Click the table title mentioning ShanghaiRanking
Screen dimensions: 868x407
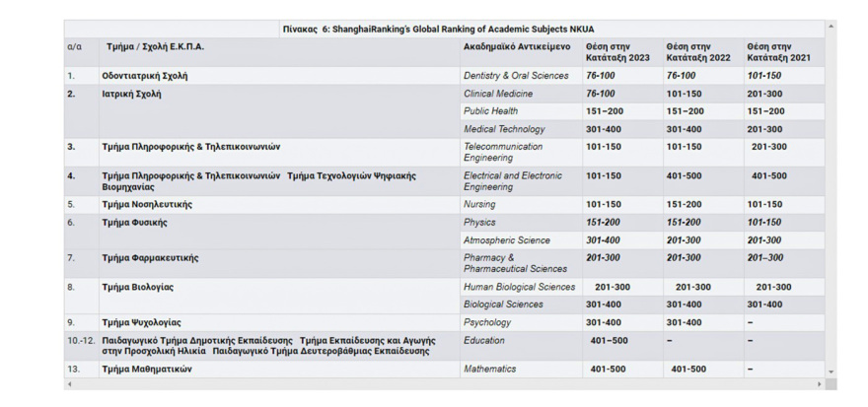point(438,30)
